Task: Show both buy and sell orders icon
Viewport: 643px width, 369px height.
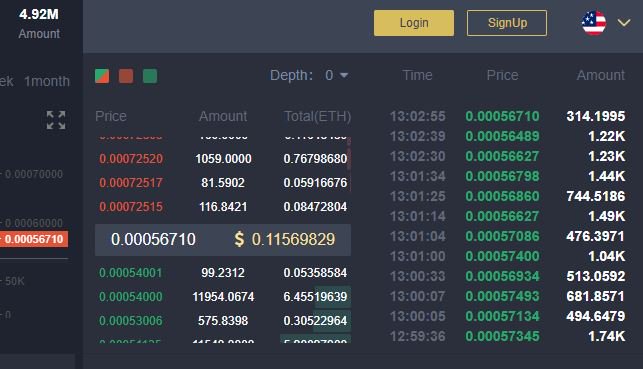Action: coord(102,76)
